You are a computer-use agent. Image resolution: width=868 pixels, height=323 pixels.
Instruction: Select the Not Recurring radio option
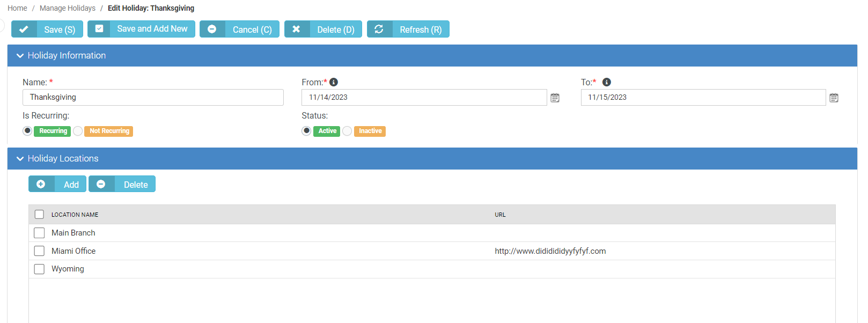tap(78, 131)
